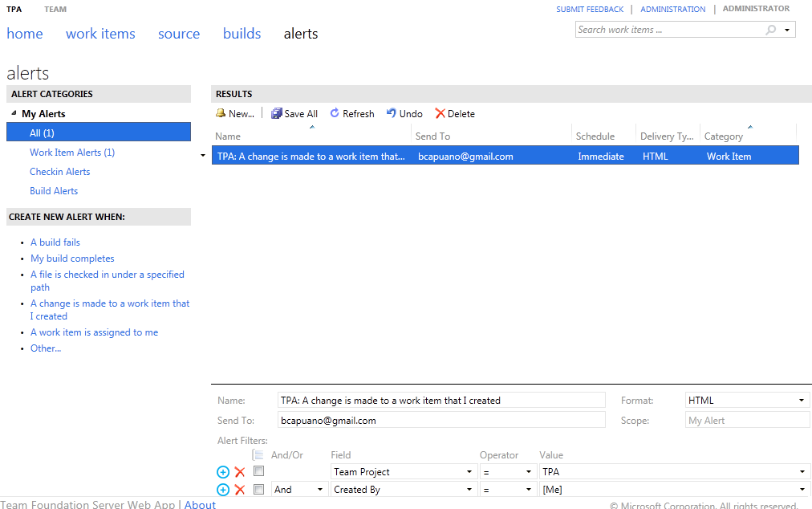The image size is (812, 509).
Task: Select Checkin Alerts category
Action: (60, 172)
